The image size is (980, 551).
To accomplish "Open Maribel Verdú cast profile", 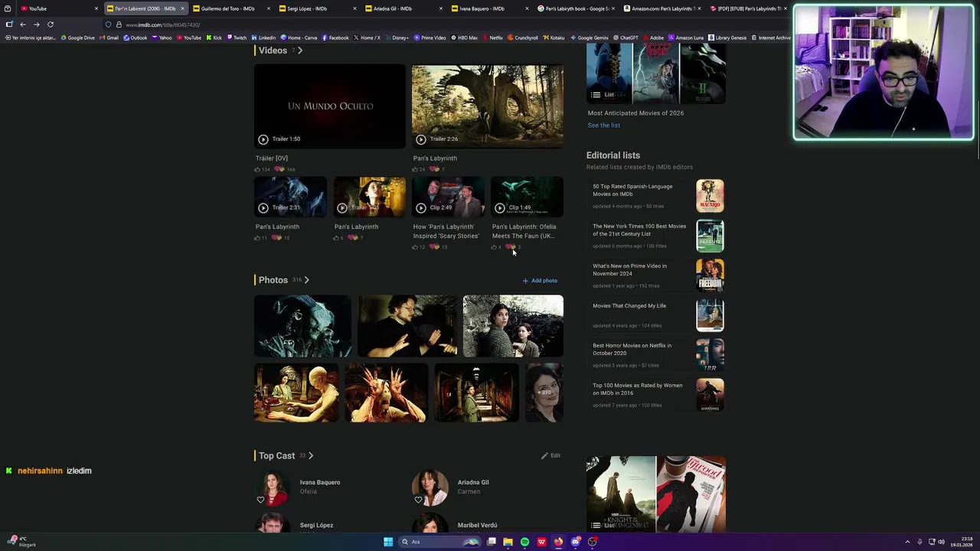I will (477, 526).
